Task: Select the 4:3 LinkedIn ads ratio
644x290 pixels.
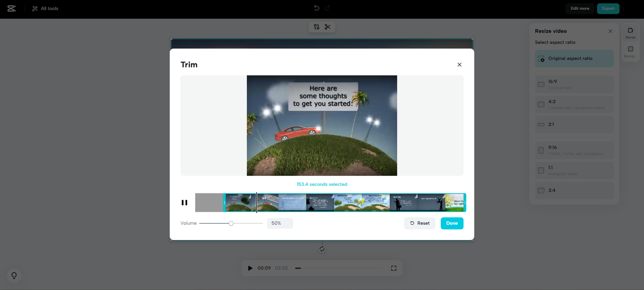Action: [x=574, y=104]
